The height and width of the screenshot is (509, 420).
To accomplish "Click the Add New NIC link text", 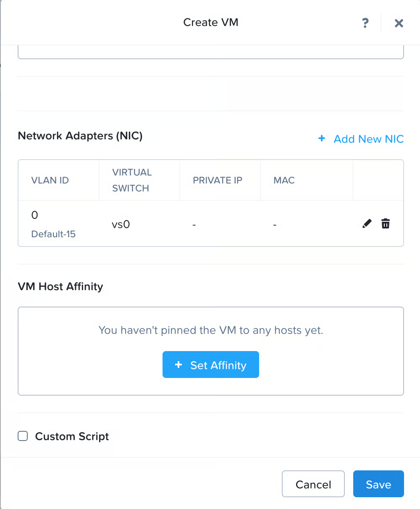I will (368, 139).
